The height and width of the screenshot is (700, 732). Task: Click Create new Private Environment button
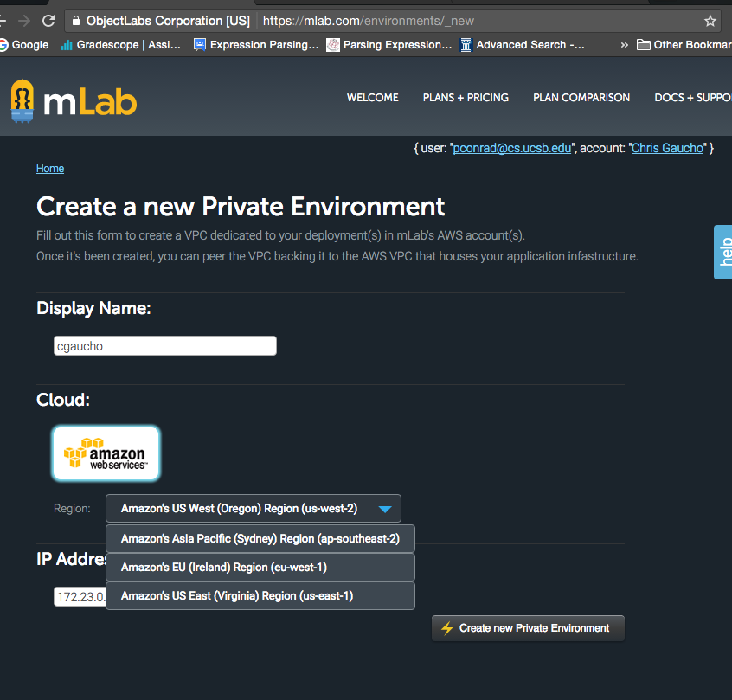[528, 628]
